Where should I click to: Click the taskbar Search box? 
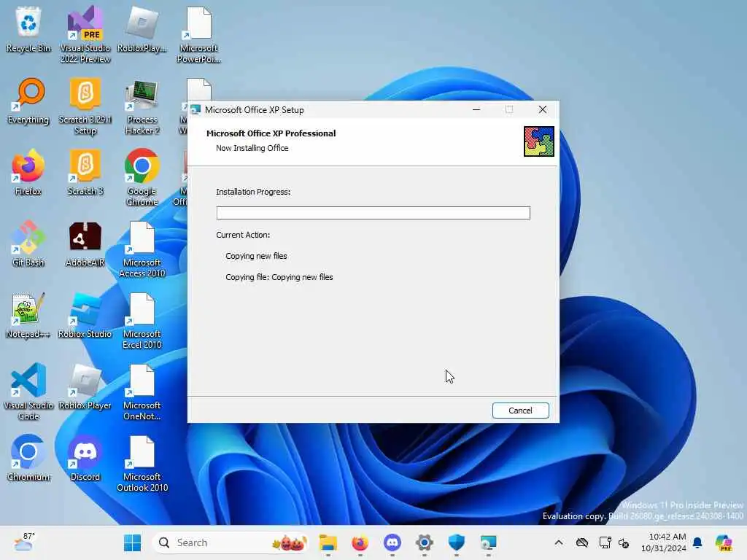230,542
